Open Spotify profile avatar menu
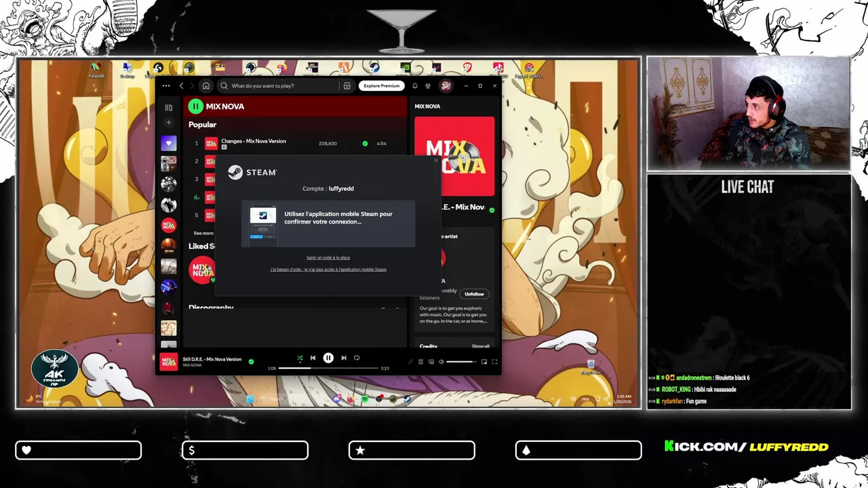This screenshot has width=868, height=488. [x=446, y=85]
